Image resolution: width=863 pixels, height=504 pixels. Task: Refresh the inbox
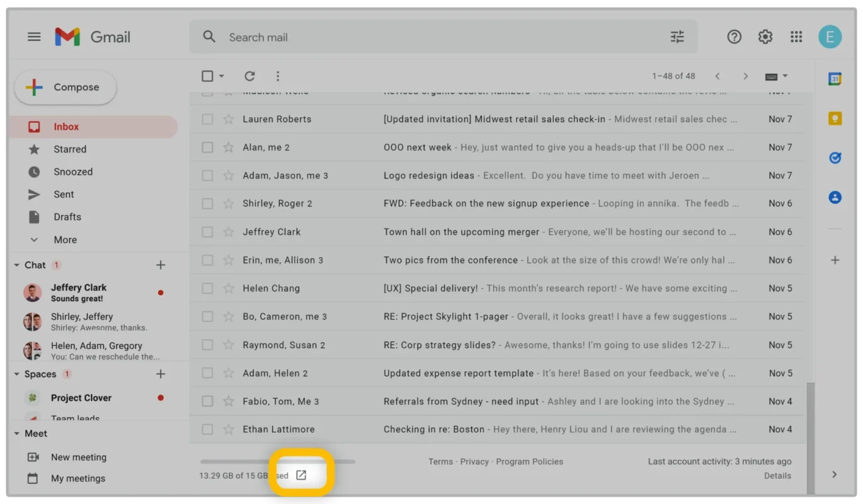pos(249,76)
